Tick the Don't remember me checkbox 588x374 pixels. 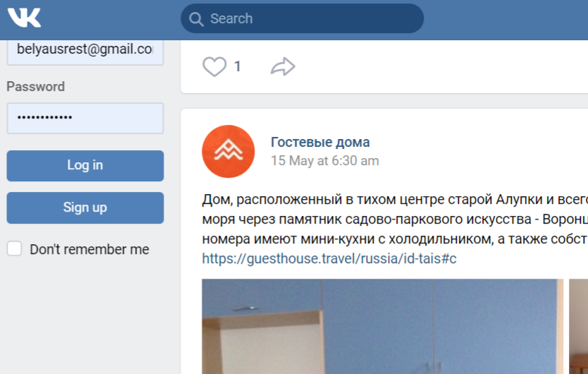14,248
